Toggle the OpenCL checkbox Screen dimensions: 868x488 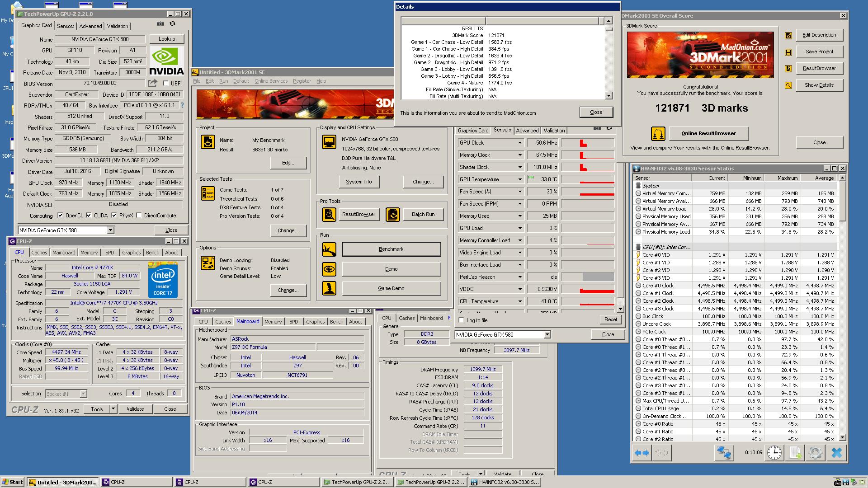click(60, 216)
